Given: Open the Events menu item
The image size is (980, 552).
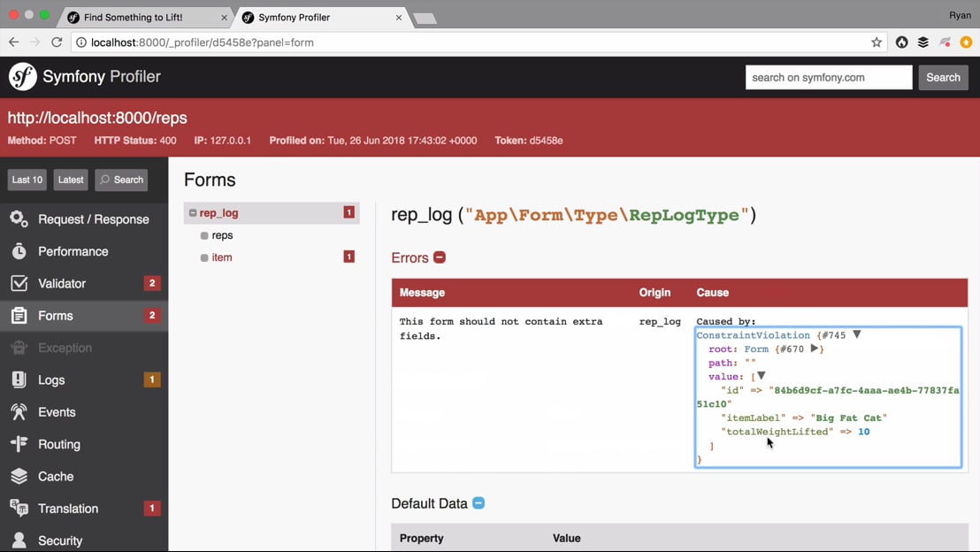Looking at the screenshot, I should (x=84, y=412).
